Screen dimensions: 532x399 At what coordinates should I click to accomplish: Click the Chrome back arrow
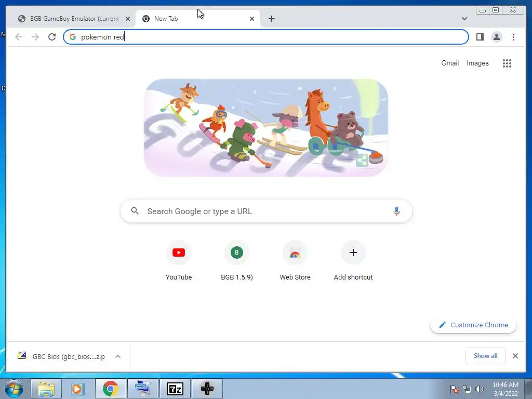(19, 37)
